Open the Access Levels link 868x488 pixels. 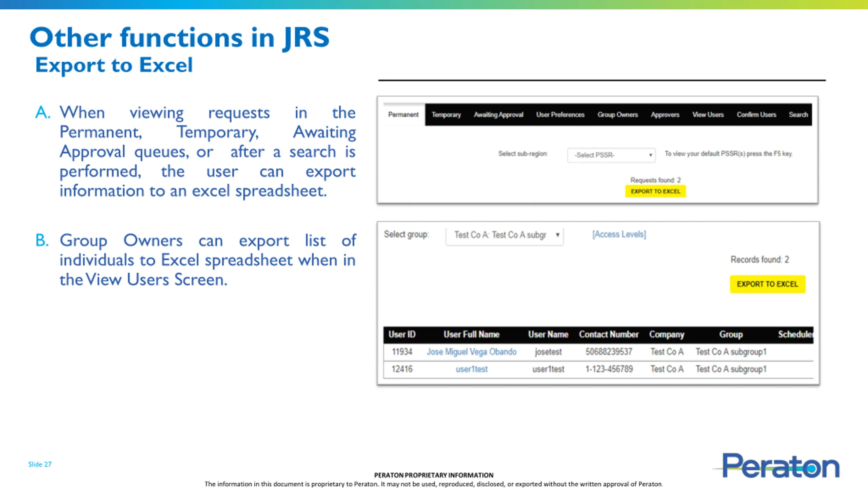point(619,234)
